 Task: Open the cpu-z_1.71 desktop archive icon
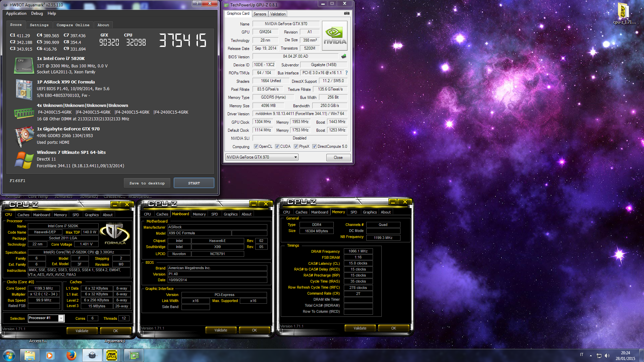pos(623,13)
